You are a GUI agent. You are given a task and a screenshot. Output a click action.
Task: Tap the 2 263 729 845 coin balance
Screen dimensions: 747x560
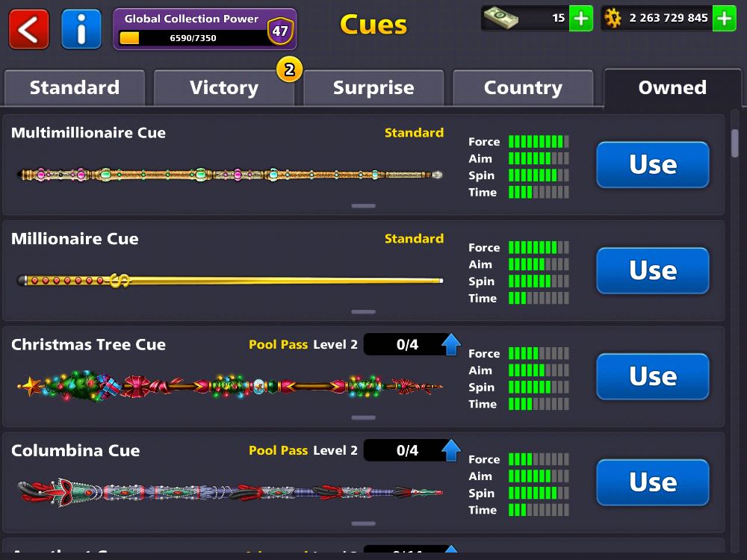[x=669, y=18]
